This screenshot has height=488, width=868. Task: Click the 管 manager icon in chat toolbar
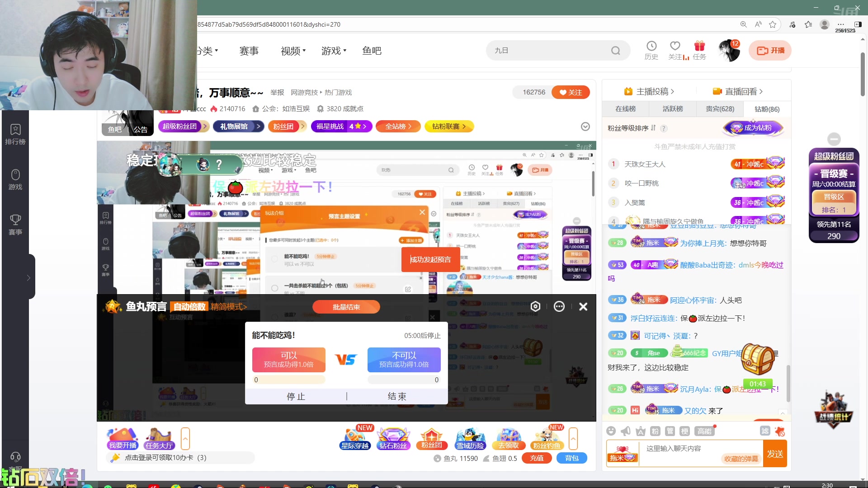pos(670,431)
